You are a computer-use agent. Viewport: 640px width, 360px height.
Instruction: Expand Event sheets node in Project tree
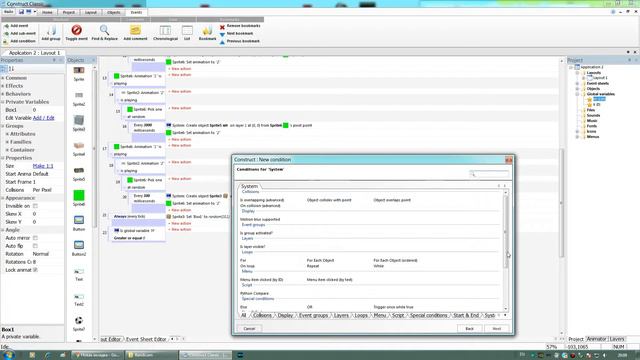pos(578,83)
